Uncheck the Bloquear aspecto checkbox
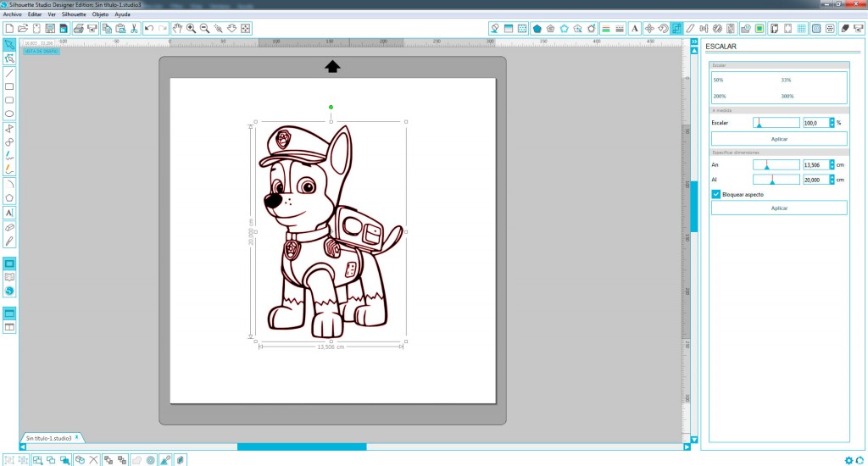This screenshot has height=466, width=868. pos(716,194)
